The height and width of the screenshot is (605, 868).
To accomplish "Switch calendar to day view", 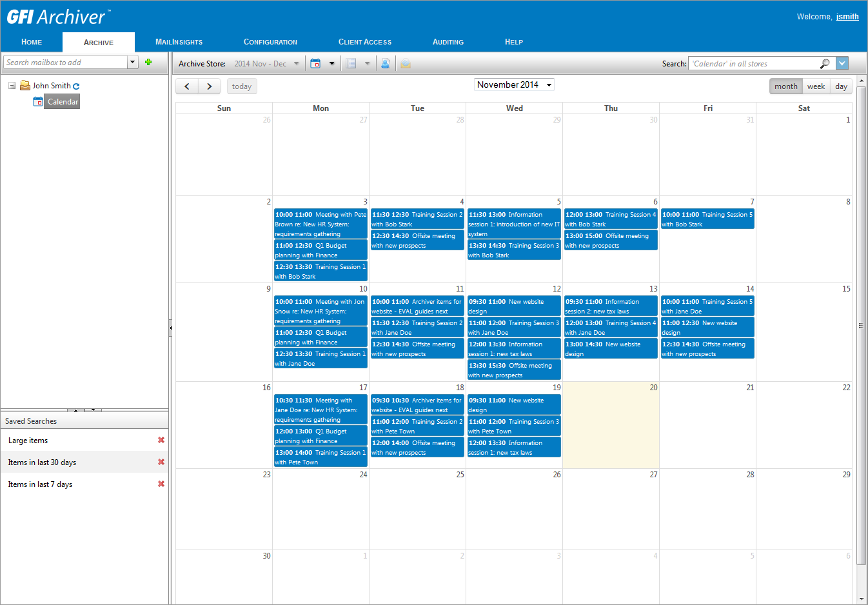I will point(841,86).
